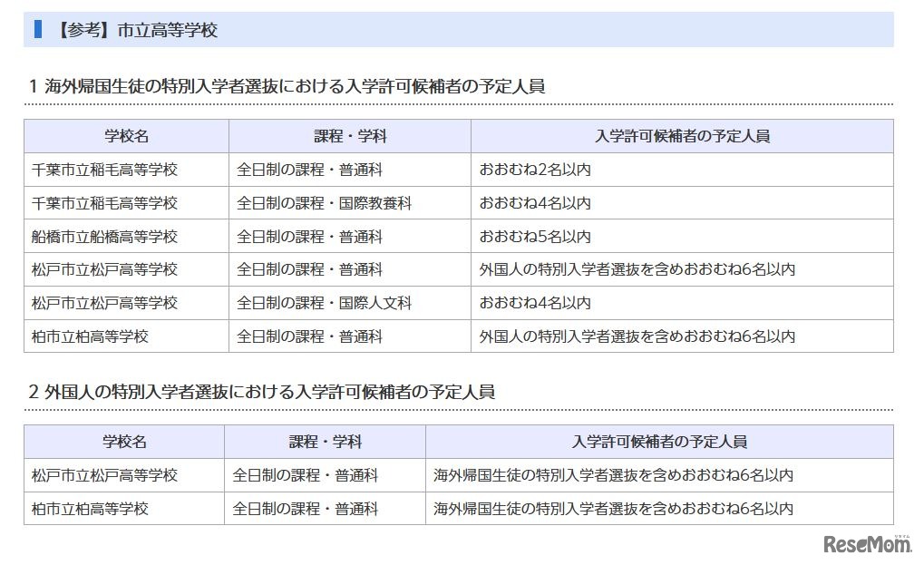This screenshot has height=565, width=924.
Task: Click the 全日制の課程・国際教養科 cell
Action: coord(324,203)
